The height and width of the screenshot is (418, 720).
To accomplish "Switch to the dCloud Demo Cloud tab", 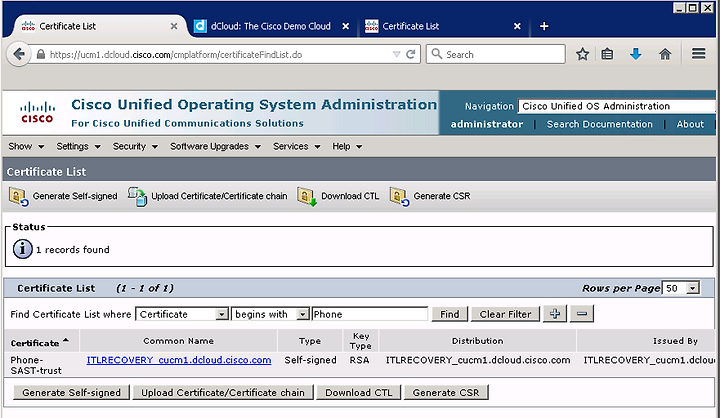I will 271,26.
